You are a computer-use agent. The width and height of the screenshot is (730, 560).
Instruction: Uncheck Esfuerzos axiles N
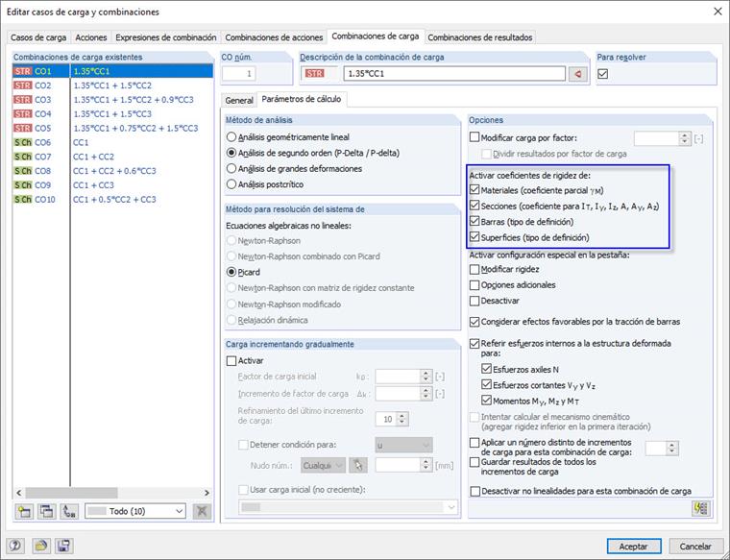(487, 369)
